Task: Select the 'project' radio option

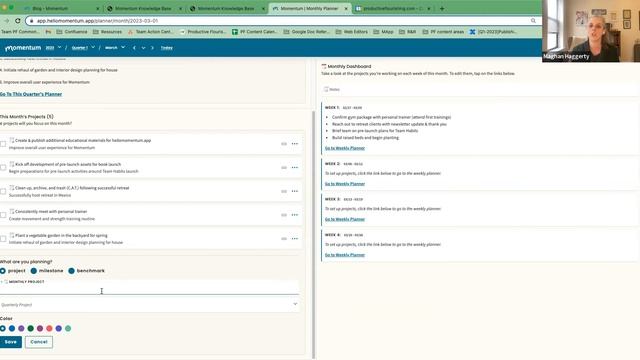Action: pos(3,271)
